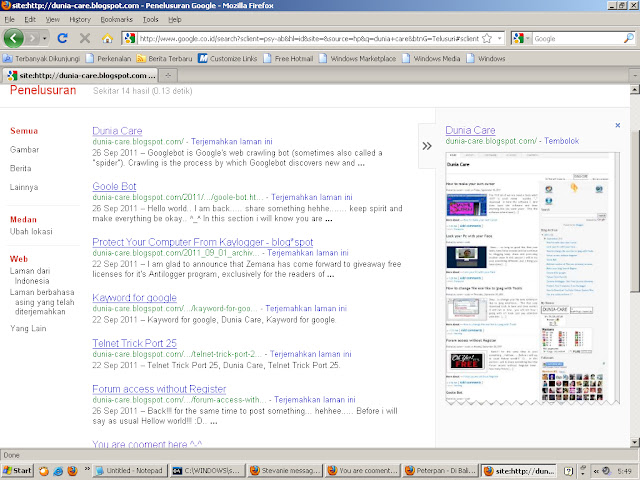Screen dimensions: 640x480
Task: Open the Perkenalan bookmark
Action: coord(109,58)
